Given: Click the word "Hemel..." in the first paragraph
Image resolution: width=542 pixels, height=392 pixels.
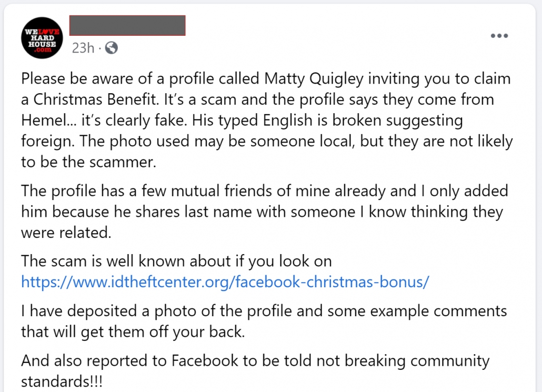Looking at the screenshot, I should pos(49,120).
